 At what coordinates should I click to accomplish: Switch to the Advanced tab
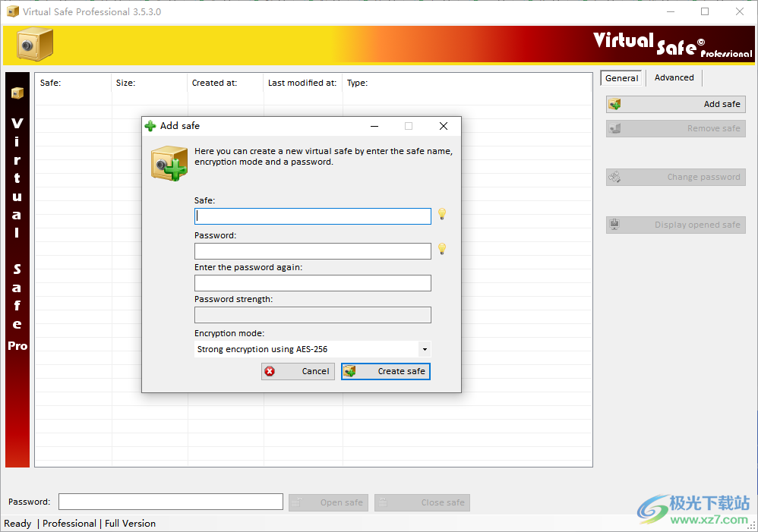pos(674,78)
